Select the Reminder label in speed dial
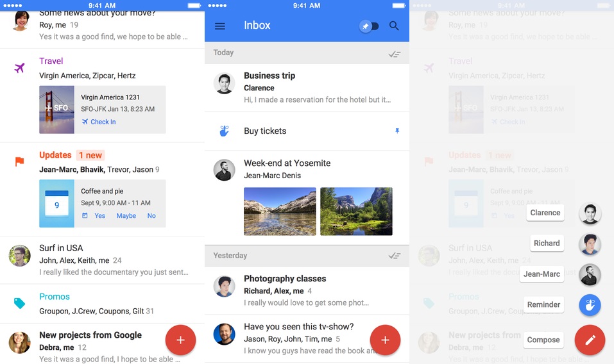The width and height of the screenshot is (614, 364). [x=543, y=305]
